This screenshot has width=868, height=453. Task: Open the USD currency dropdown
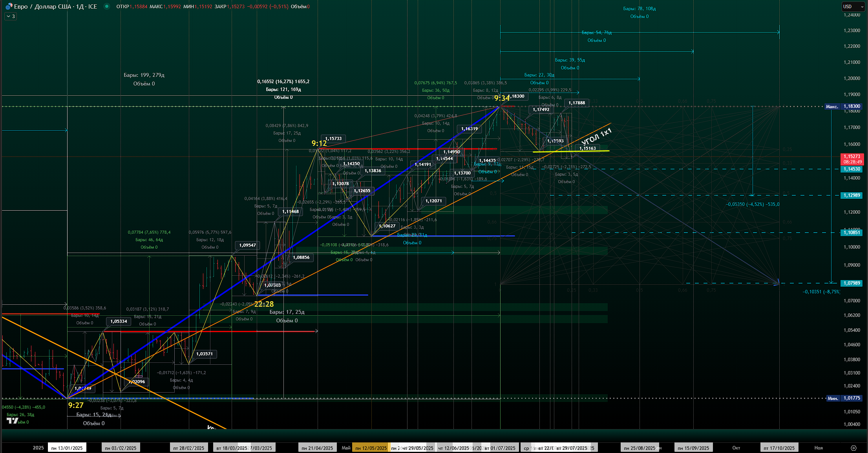pyautogui.click(x=853, y=7)
